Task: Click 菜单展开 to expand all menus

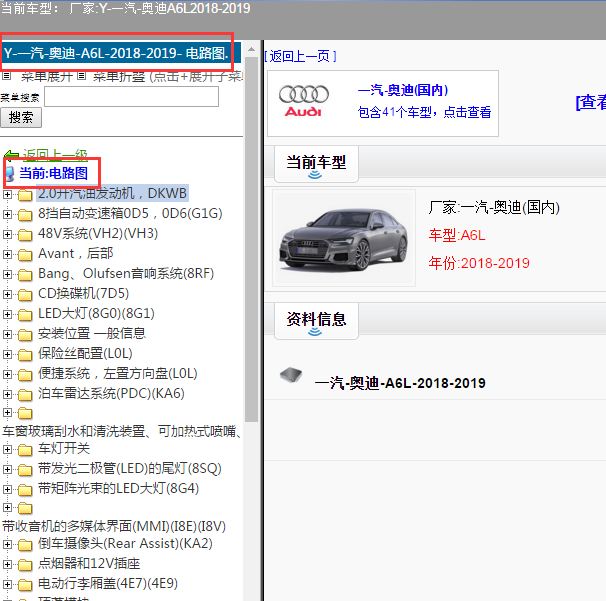Action: (47, 76)
